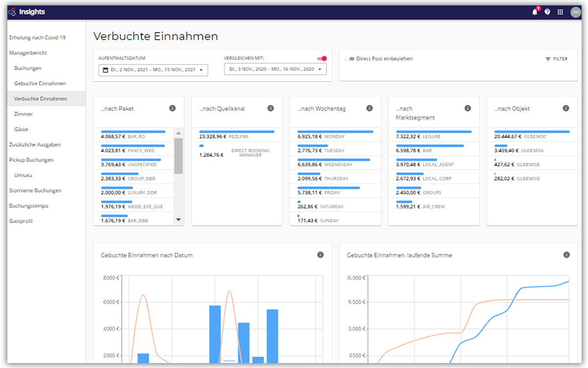
Task: Select the LUXURY_DDR package row
Action: (x=133, y=191)
